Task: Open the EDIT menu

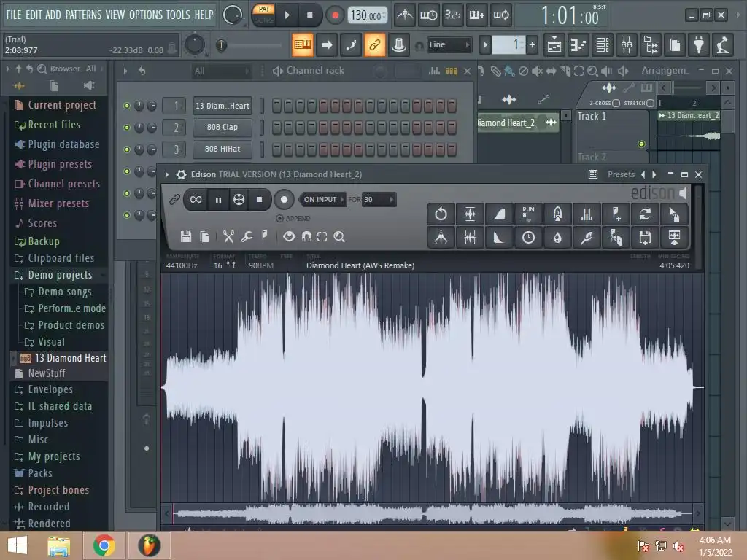Action: click(34, 15)
